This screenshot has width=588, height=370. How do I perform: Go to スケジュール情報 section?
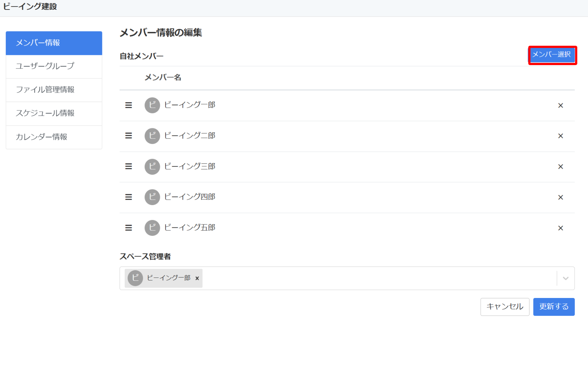(54, 114)
